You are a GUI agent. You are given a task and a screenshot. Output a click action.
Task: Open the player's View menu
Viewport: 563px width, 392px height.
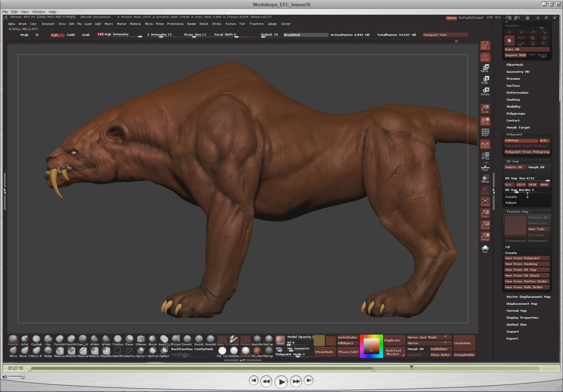pos(25,12)
